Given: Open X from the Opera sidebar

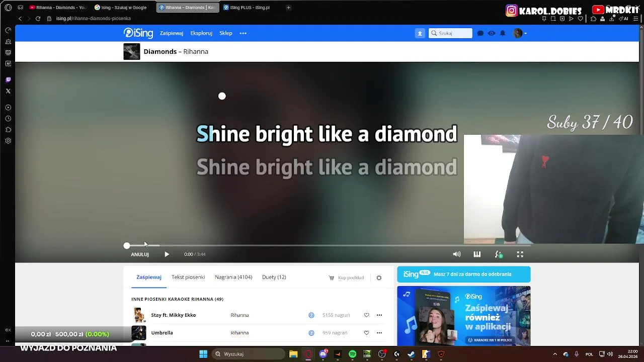Looking at the screenshot, I should 8,91.
